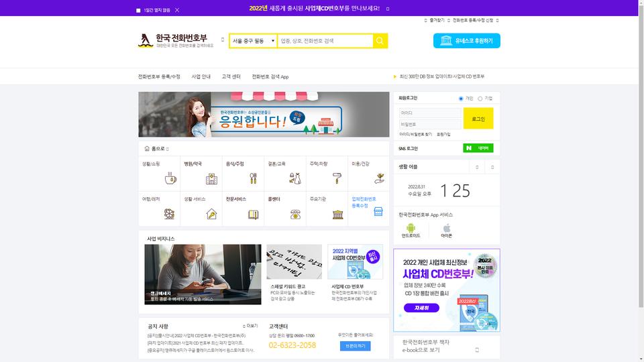
Task: Click the 즐겨찾기 top link
Action: coord(437,20)
